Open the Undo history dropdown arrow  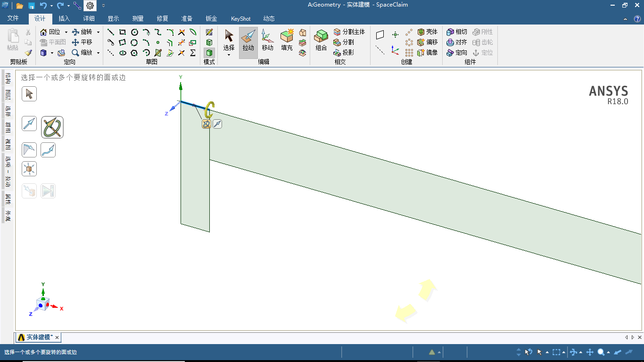(x=51, y=6)
